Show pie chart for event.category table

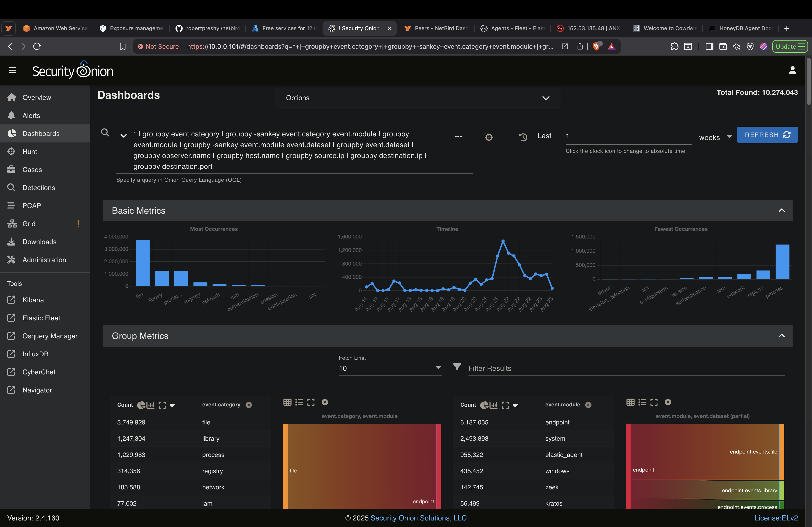pyautogui.click(x=141, y=405)
